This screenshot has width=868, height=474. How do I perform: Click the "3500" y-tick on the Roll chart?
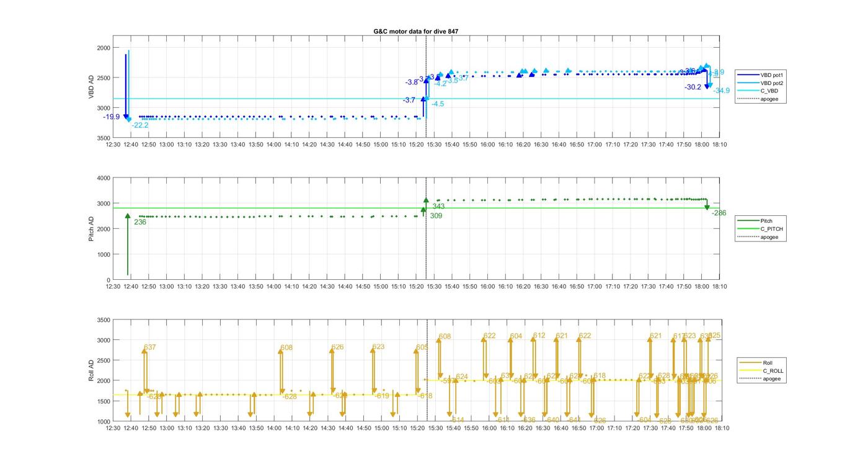tap(104, 320)
